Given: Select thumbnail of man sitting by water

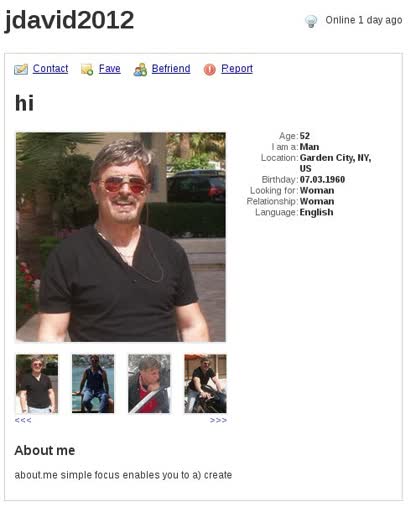Looking at the screenshot, I should (x=93, y=384).
